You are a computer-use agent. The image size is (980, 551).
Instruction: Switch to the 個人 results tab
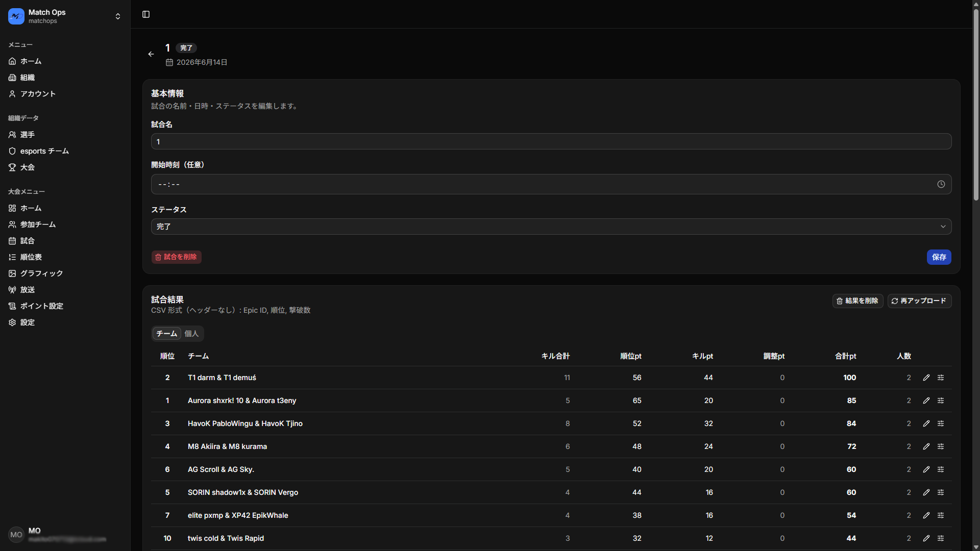[x=191, y=334]
